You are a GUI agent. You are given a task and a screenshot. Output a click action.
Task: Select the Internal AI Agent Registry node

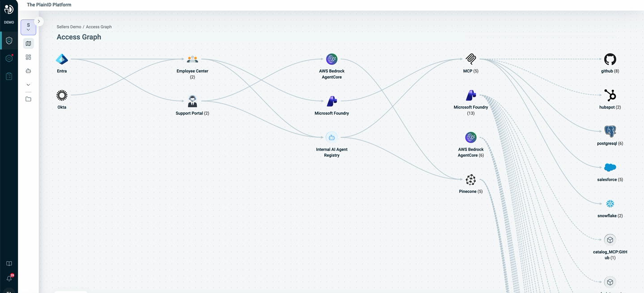[x=331, y=137]
